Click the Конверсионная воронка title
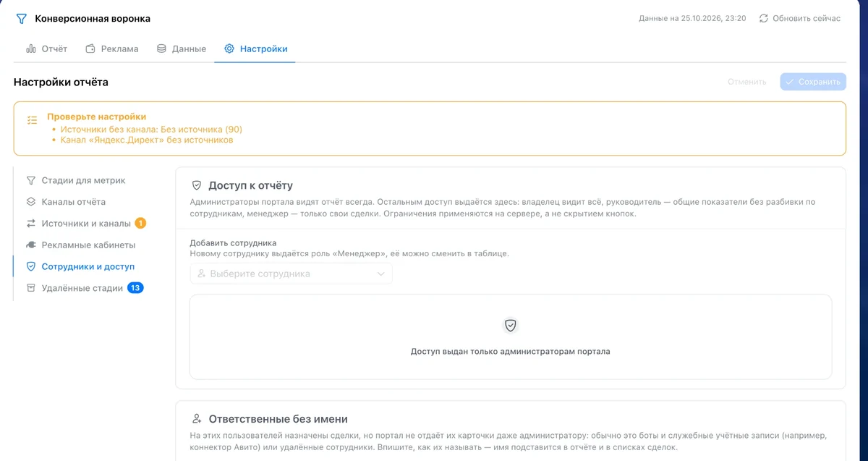Viewport: 868px width, 461px height. point(93,19)
